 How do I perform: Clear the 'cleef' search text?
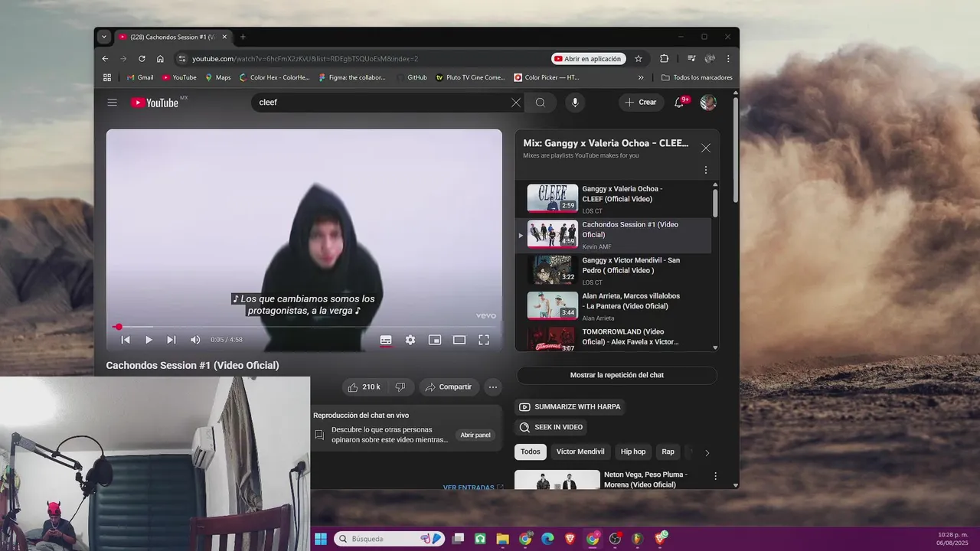516,103
